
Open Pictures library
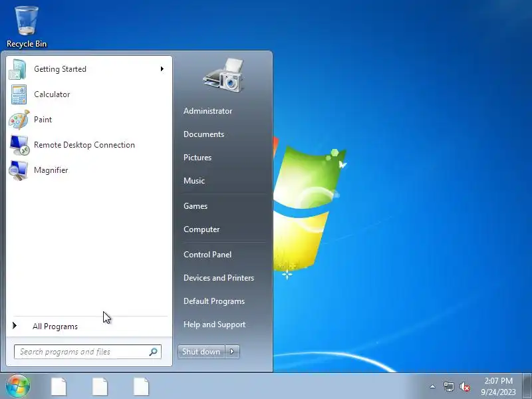(197, 158)
